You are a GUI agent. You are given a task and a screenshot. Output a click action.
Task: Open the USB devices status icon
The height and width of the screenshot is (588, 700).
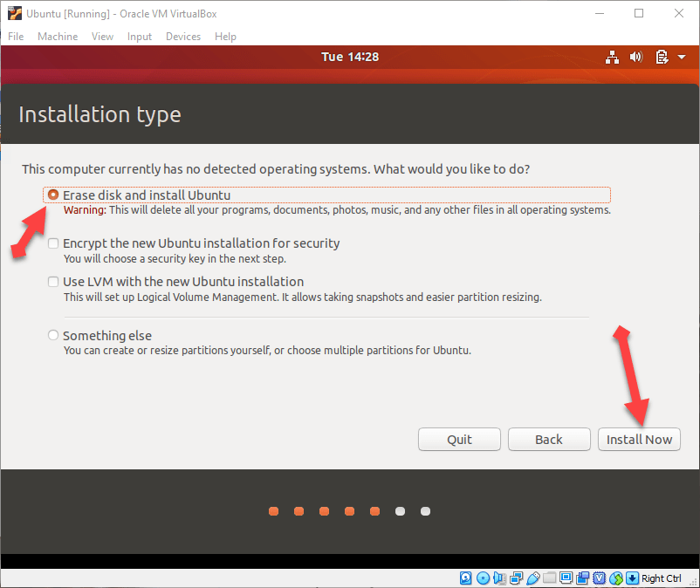coord(532,578)
